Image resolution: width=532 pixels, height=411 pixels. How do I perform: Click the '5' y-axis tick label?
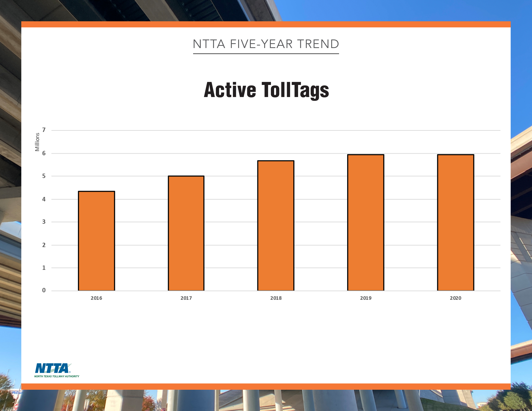(x=44, y=176)
